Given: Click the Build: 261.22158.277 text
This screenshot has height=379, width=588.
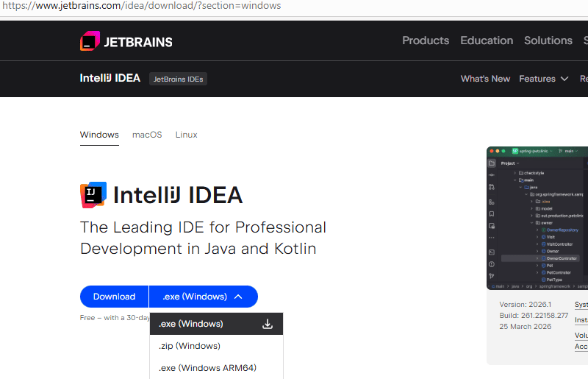Looking at the screenshot, I should coord(534,316).
